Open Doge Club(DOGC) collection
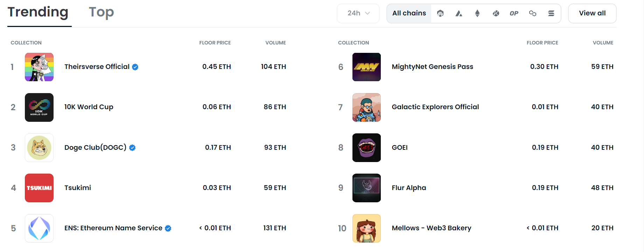Image resolution: width=644 pixels, height=252 pixels. (95, 147)
